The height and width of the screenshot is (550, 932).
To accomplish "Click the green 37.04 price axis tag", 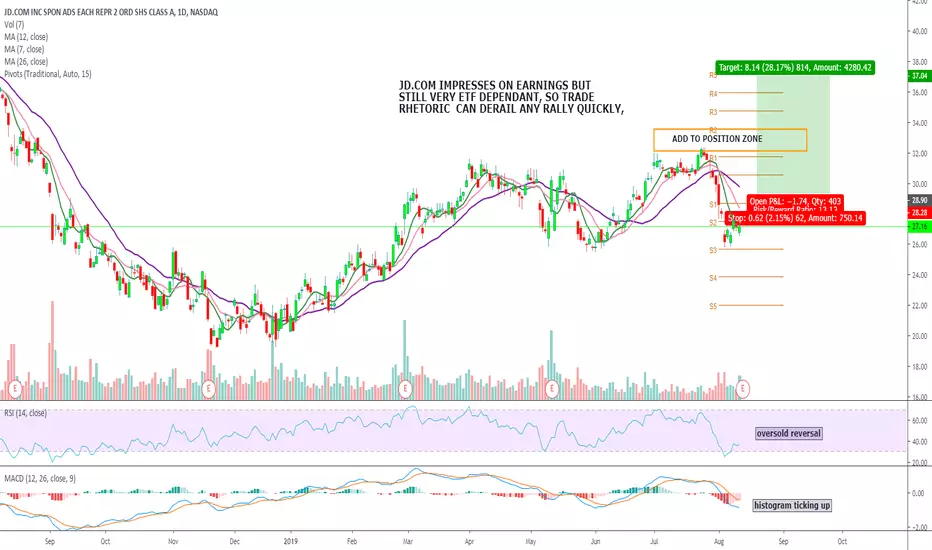I will [920, 76].
